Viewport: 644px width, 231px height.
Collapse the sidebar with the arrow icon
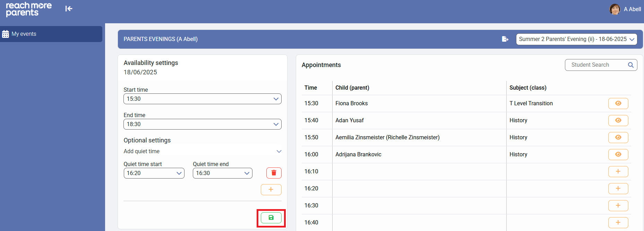point(69,9)
